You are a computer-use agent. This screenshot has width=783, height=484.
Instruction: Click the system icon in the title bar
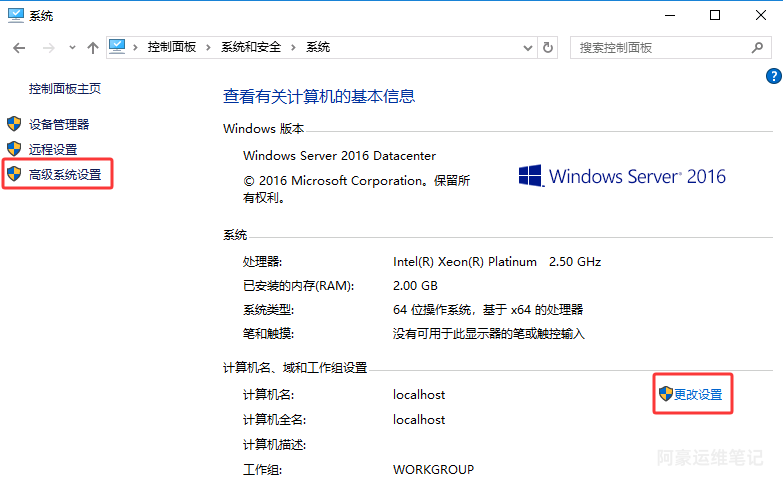pyautogui.click(x=15, y=15)
